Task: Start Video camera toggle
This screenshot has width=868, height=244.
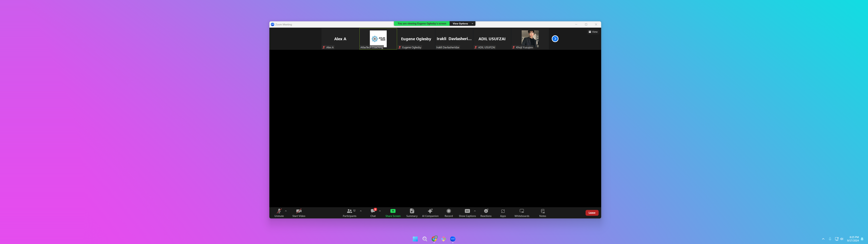Action: [x=299, y=212]
